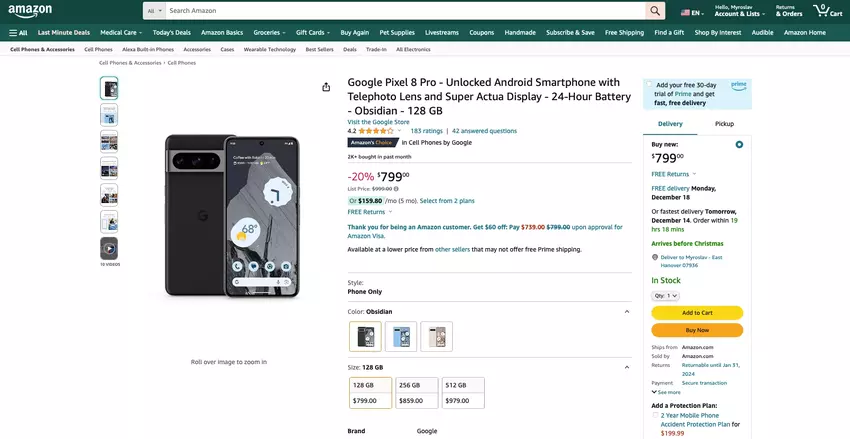Click the delivery location pin icon
The height and width of the screenshot is (439, 850).
pyautogui.click(x=655, y=257)
